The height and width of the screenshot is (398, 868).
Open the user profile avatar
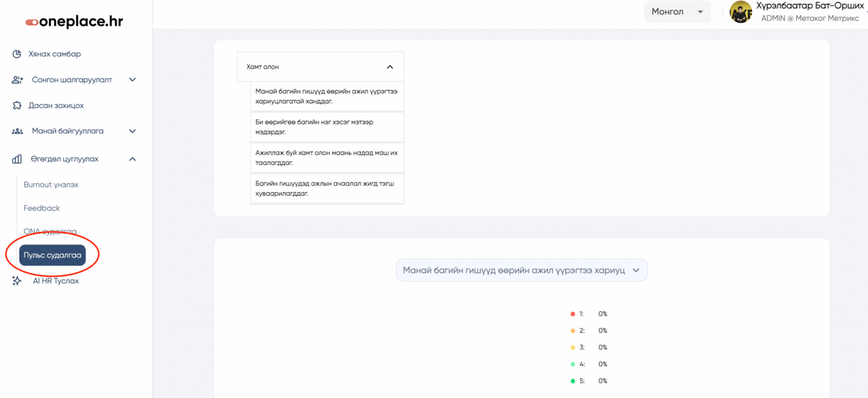[x=740, y=12]
